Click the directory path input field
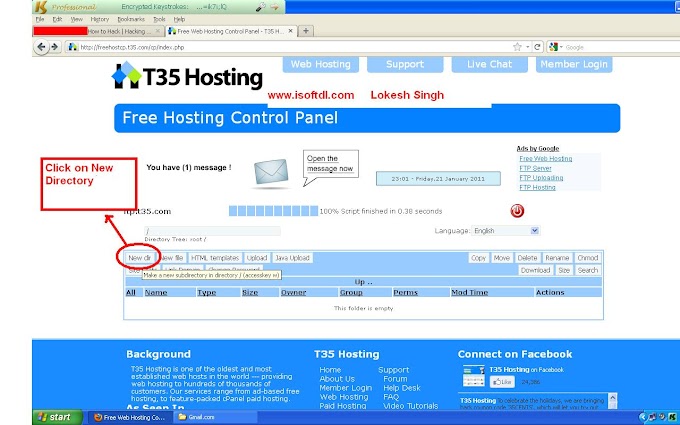Screen dimensions: 680x425 212,231
